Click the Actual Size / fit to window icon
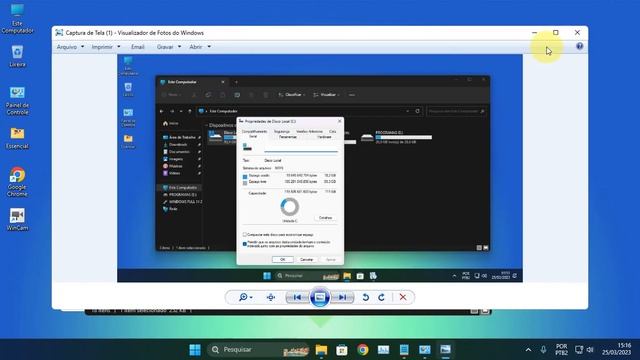Screen dimensions: 640x360 (x=271, y=297)
